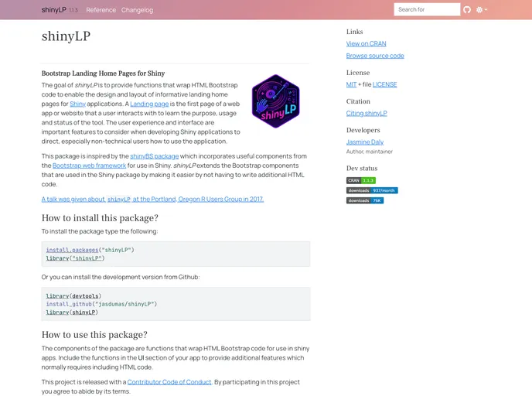Go to the shinyLP navbar brand

pos(53,10)
